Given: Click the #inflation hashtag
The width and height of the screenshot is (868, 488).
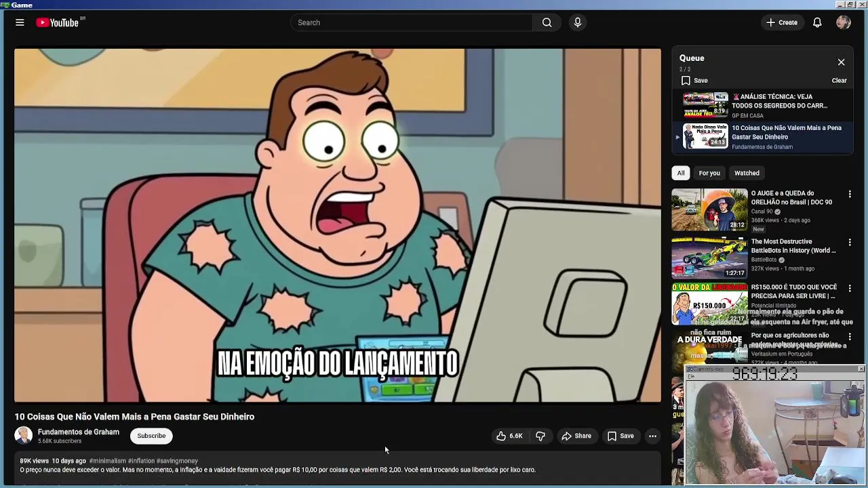Looking at the screenshot, I should pyautogui.click(x=141, y=461).
